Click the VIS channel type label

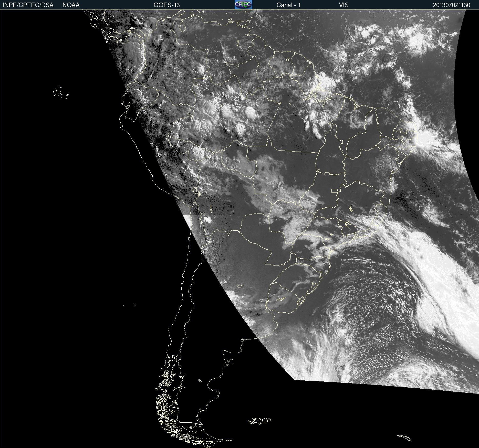coord(343,5)
